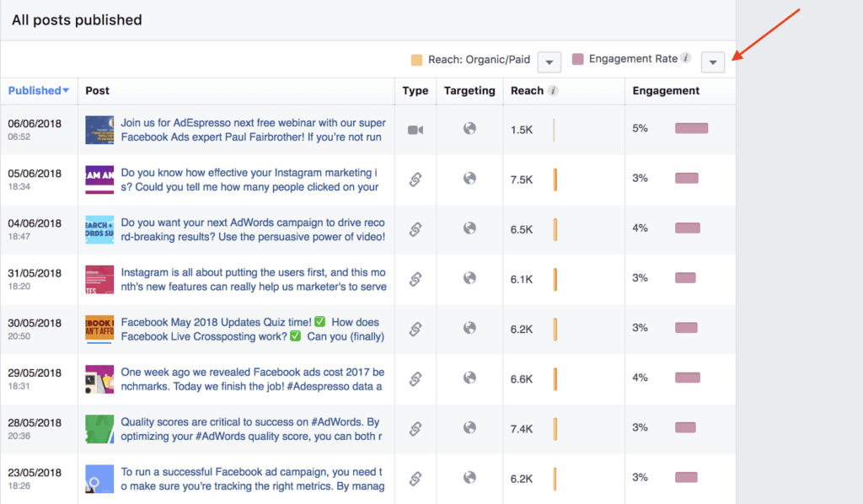Click the 6.6K reach value
Viewport: 863px width, 504px height.
[521, 379]
